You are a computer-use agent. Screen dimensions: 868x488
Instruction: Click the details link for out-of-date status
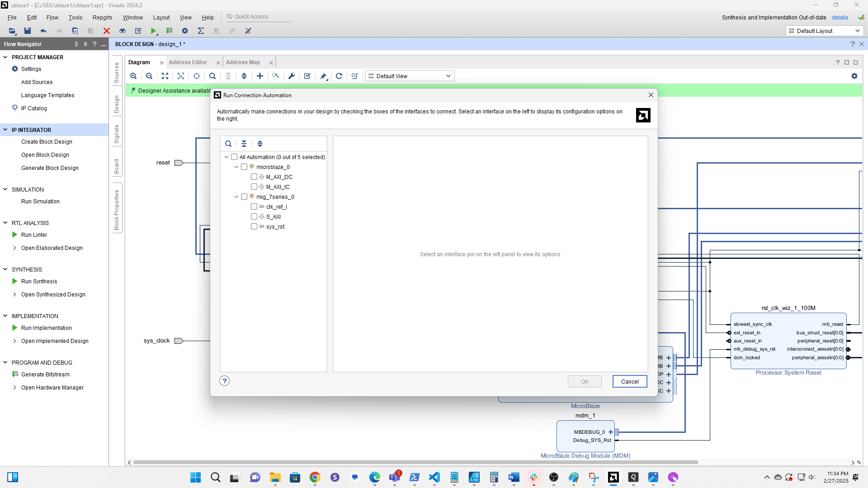pyautogui.click(x=840, y=17)
